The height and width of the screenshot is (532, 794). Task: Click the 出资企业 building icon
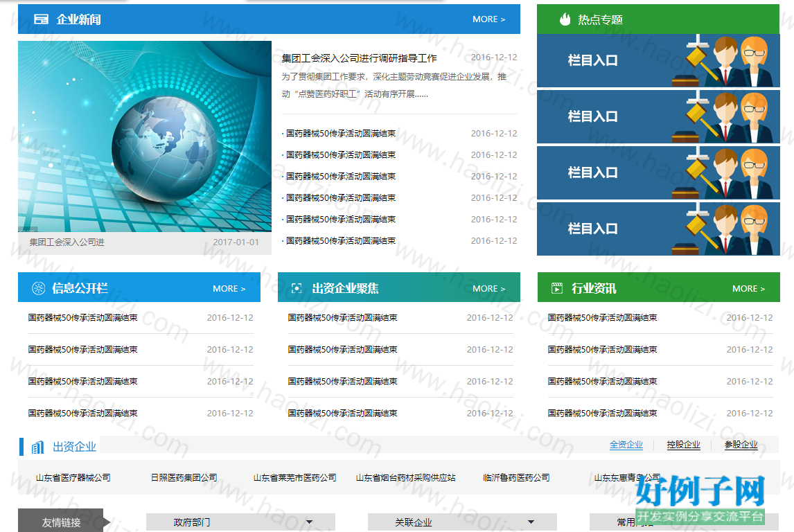38,447
